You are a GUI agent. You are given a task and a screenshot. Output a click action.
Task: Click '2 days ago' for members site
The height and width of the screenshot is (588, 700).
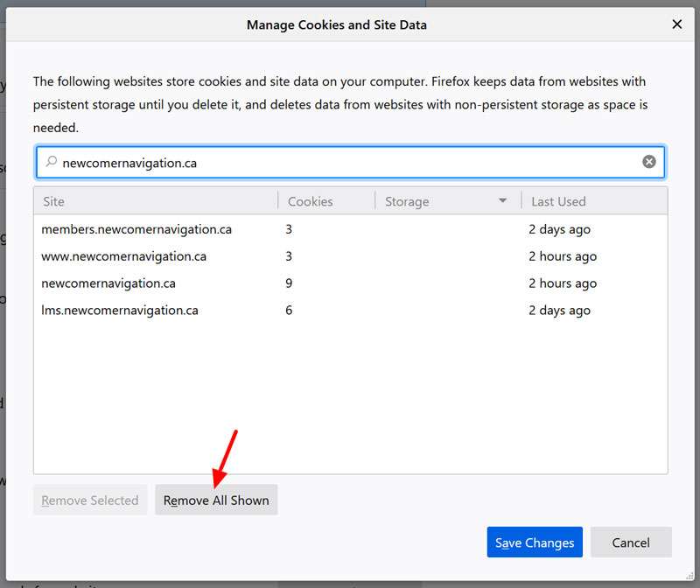pos(559,229)
